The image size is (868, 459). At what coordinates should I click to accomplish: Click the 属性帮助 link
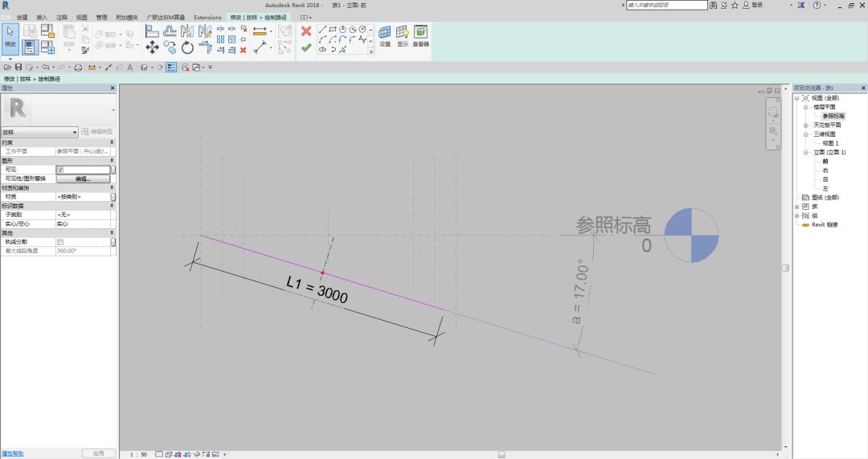pos(12,453)
